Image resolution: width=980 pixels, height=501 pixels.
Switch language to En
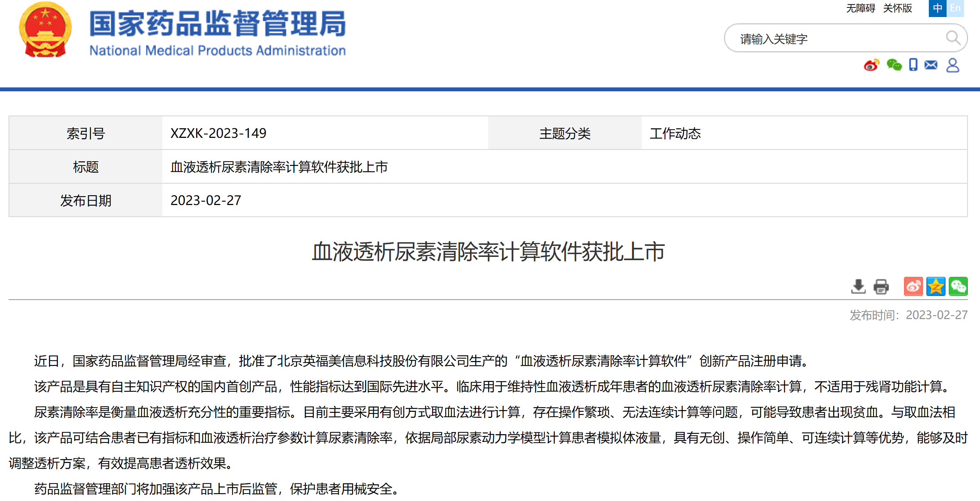955,8
